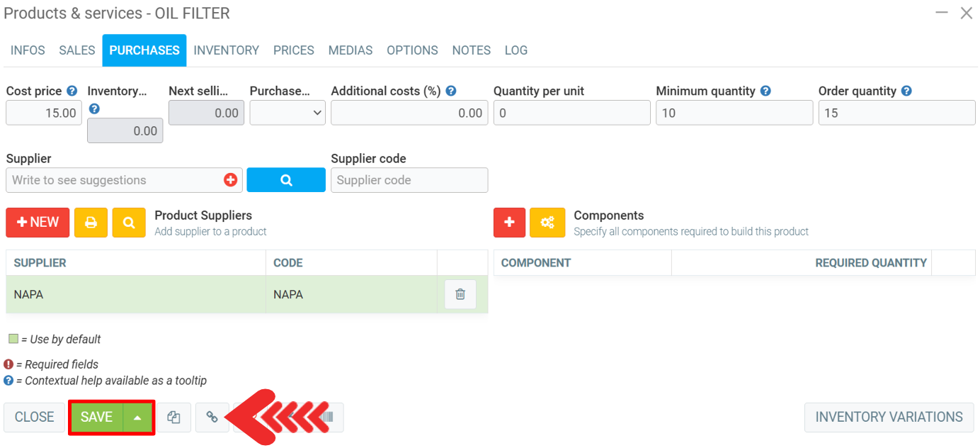This screenshot has width=980, height=448.
Task: Click the yellow search icon beside the print button
Action: coord(129,223)
